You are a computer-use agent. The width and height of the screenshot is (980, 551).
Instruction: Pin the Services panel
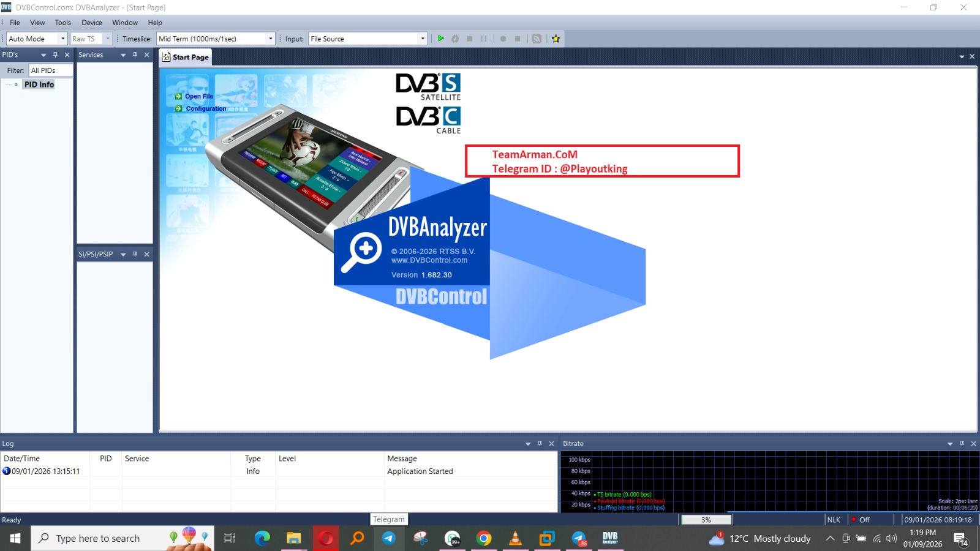135,55
